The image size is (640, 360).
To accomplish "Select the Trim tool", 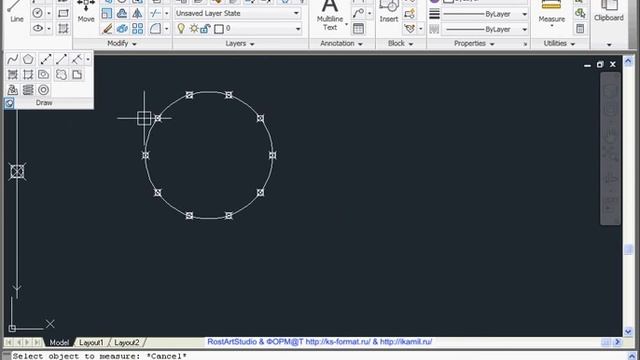I will point(155,13).
